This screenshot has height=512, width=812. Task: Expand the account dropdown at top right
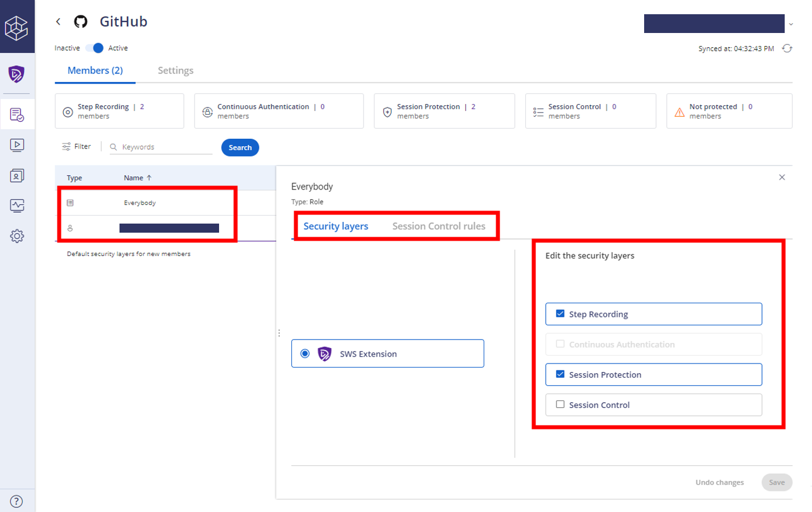[x=791, y=23]
